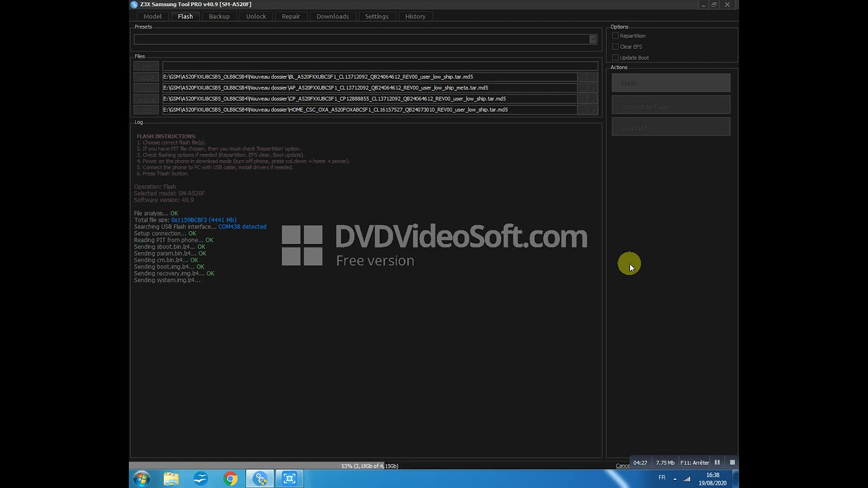Viewport: 868px width, 488px height.
Task: Click the BOOT file selector button
Action: pyautogui.click(x=146, y=77)
